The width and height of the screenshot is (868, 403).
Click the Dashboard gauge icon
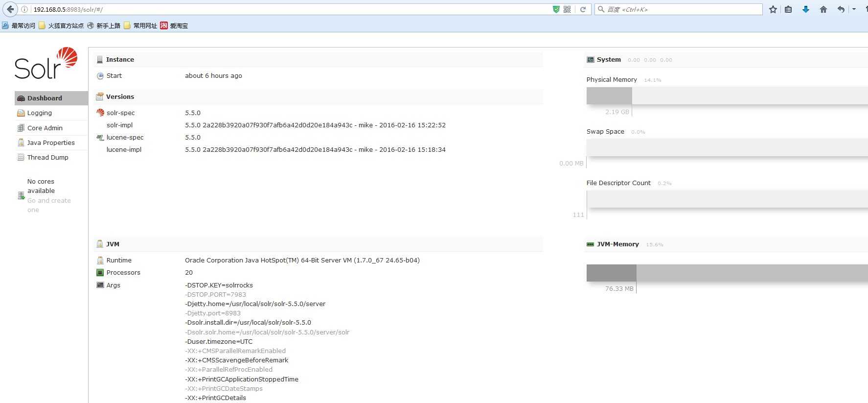[21, 98]
